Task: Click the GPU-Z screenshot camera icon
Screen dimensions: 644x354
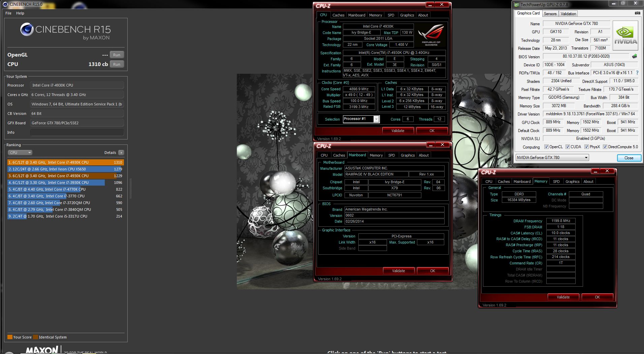Action: [637, 13]
